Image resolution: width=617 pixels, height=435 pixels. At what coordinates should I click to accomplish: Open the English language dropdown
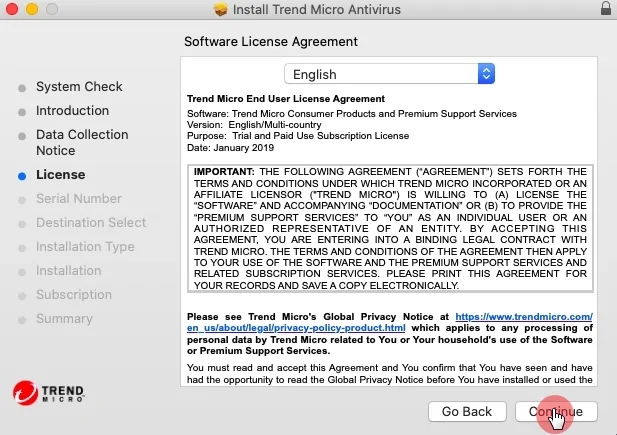pyautogui.click(x=389, y=74)
